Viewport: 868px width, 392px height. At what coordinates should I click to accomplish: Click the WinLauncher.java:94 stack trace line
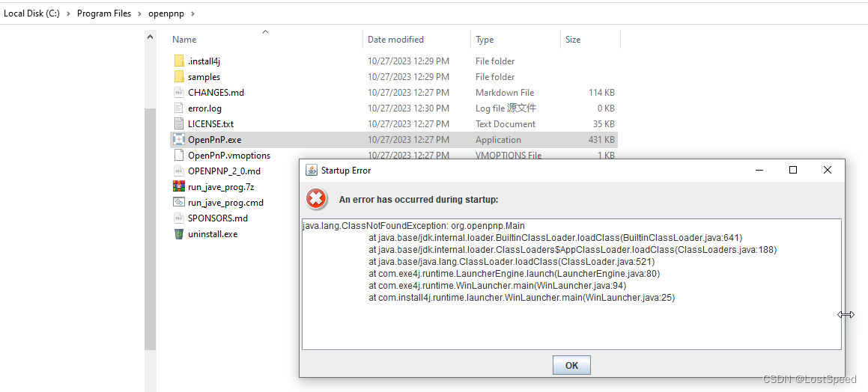tap(497, 285)
